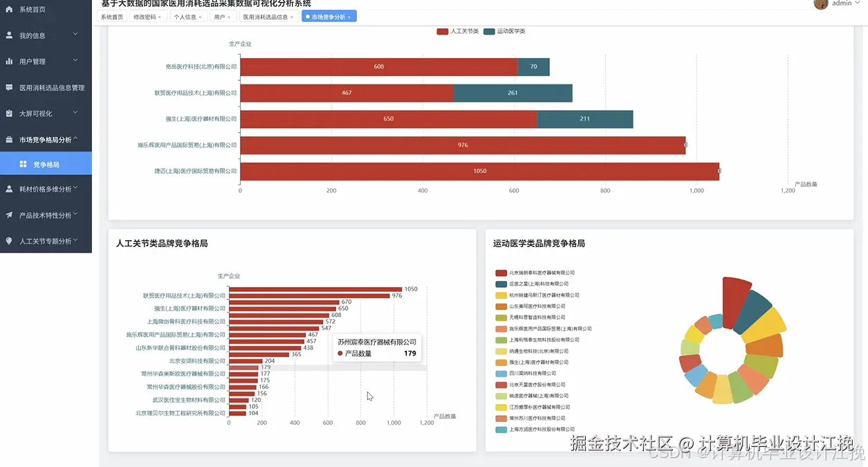Click the 医用消耗选品信息管理 speech-bubble icon

[x=8, y=87]
